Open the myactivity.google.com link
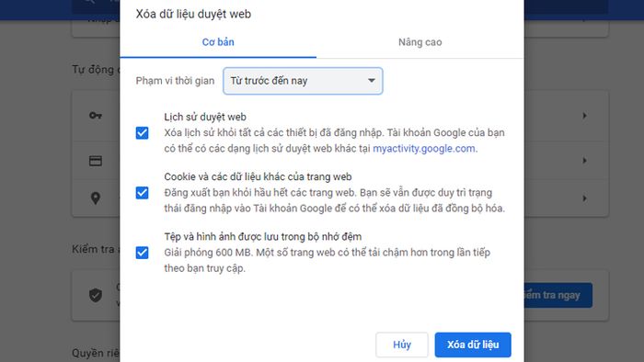 (425, 149)
